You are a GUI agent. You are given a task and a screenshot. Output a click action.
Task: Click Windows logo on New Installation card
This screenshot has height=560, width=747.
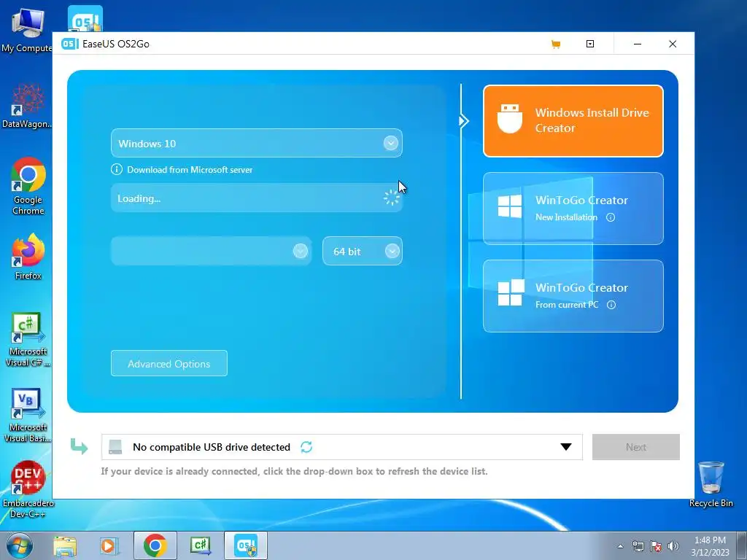[x=510, y=206]
